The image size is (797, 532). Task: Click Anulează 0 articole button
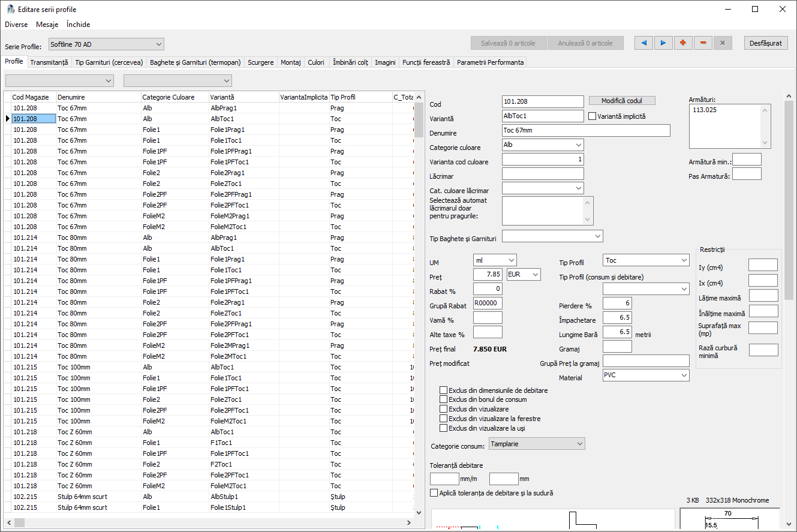coord(585,43)
